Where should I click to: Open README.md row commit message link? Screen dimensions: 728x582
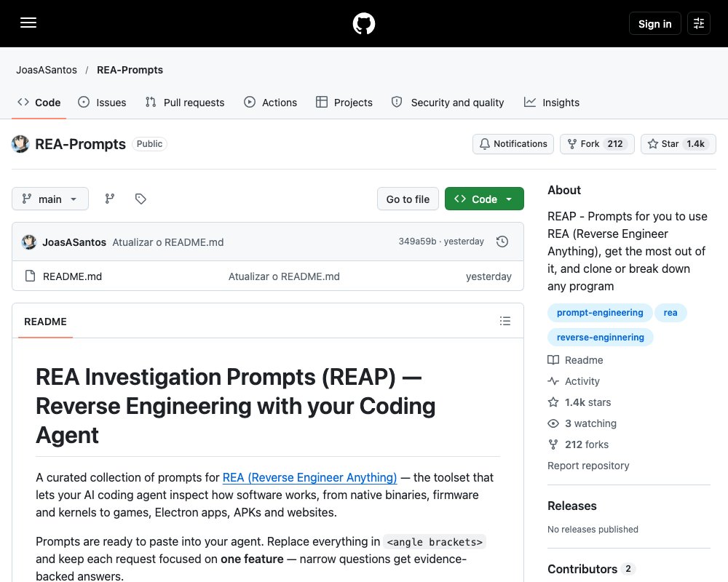pyautogui.click(x=284, y=276)
